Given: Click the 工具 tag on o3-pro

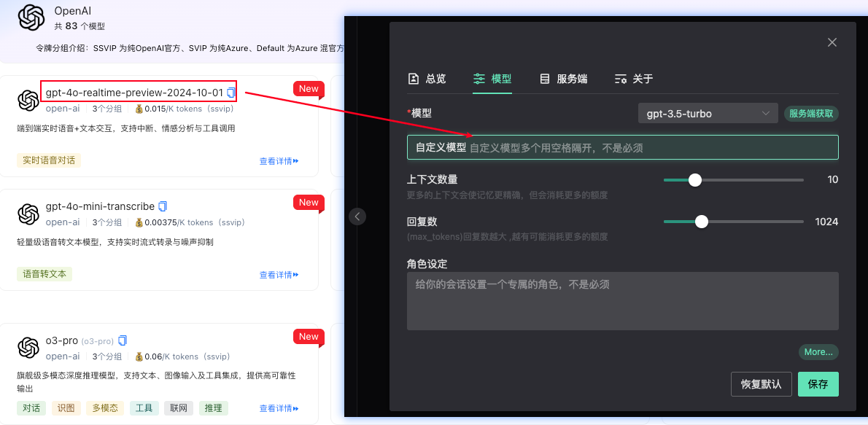Looking at the screenshot, I should pos(144,408).
